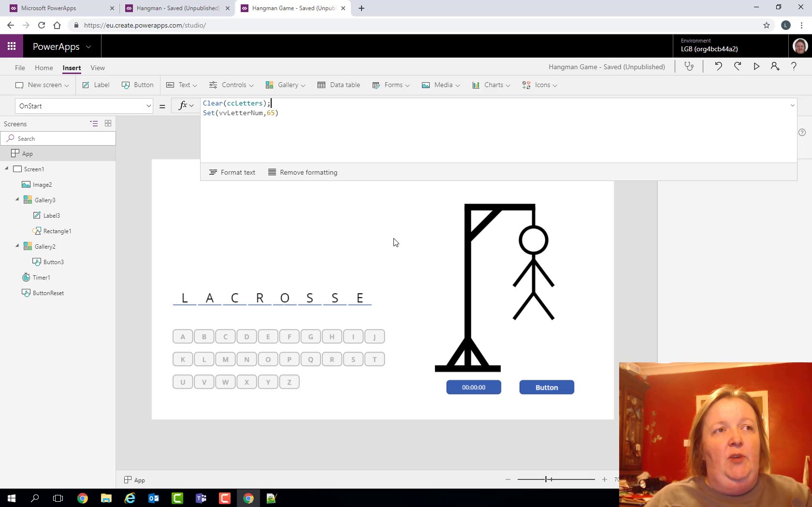This screenshot has width=812, height=507.
Task: Click the letter Z key button
Action: point(290,382)
